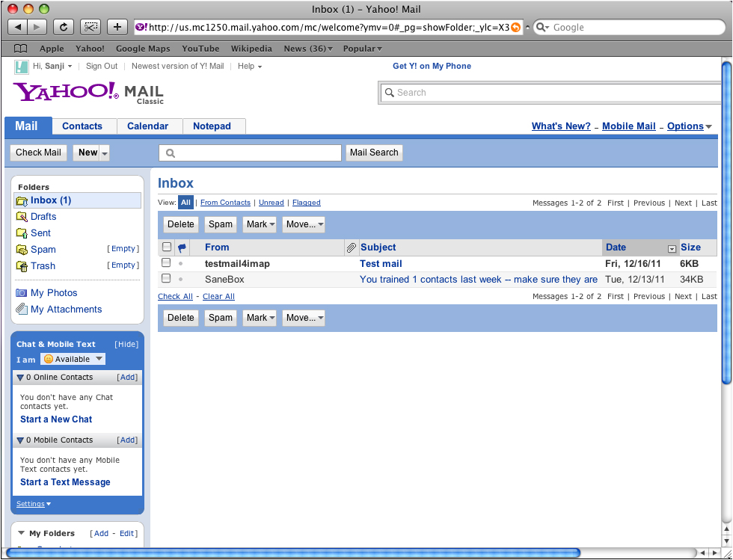Click the Trash folder icon

click(22, 266)
